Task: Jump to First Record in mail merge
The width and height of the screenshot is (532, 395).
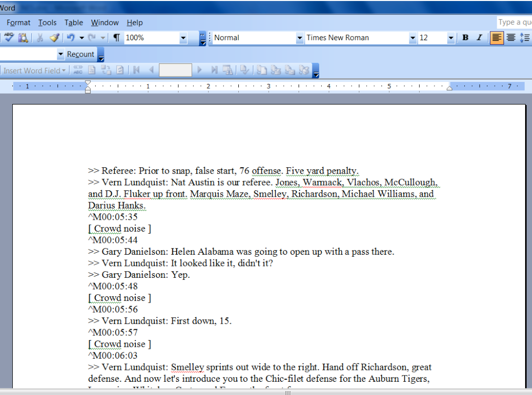Action: [137, 70]
